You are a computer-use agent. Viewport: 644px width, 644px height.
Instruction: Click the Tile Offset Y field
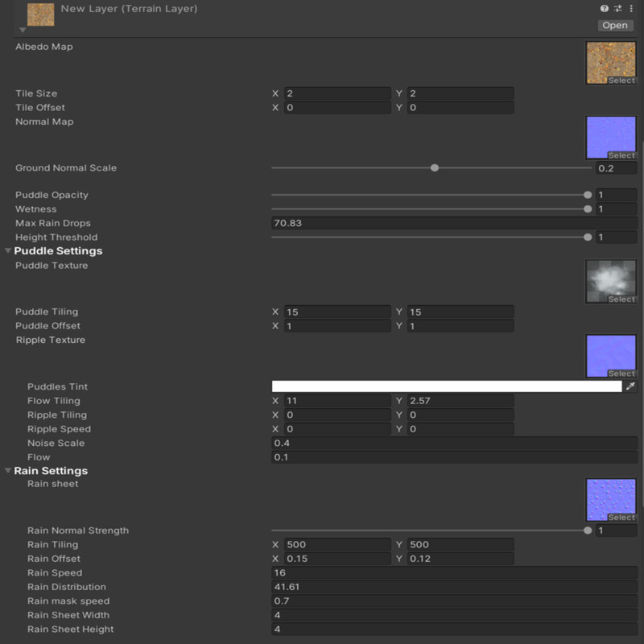coord(460,108)
